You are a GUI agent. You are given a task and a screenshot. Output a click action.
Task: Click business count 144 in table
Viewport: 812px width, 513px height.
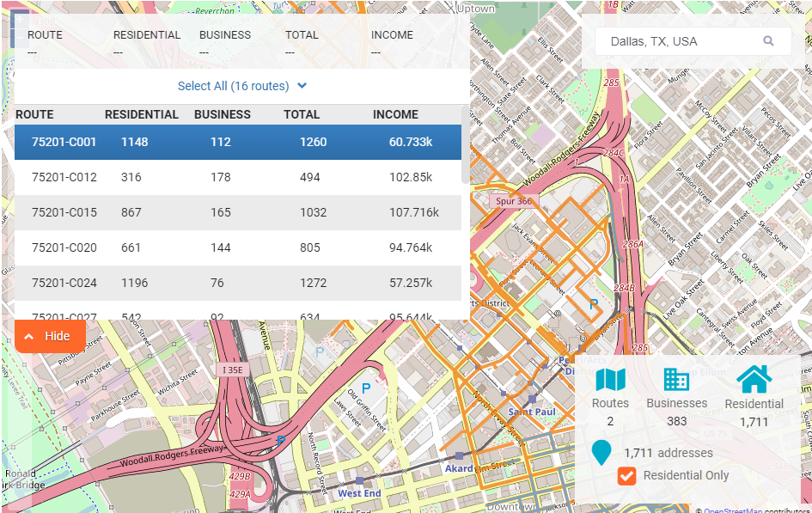pos(221,247)
